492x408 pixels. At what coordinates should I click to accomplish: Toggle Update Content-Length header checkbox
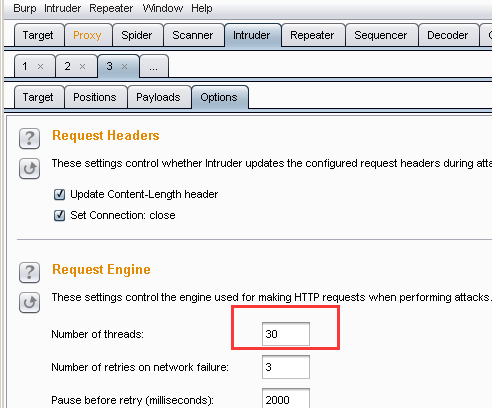pyautogui.click(x=59, y=194)
